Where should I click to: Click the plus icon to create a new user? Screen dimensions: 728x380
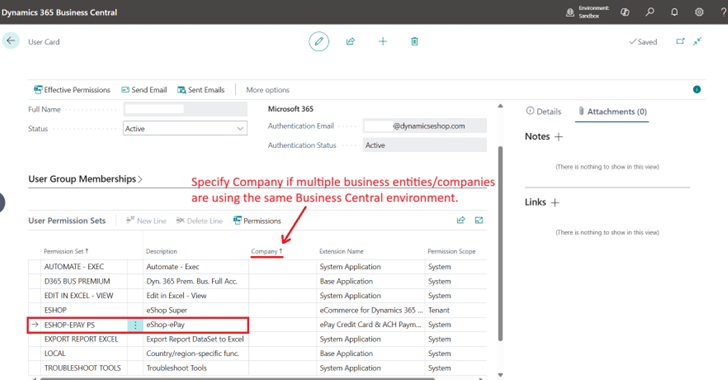383,41
